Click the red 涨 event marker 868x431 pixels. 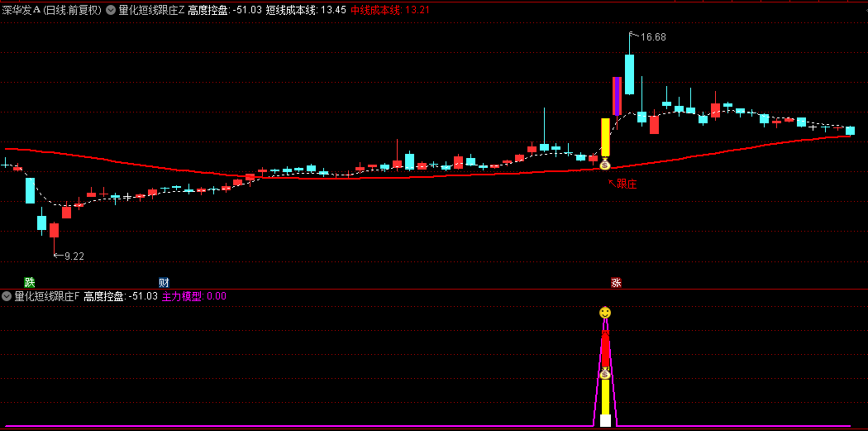pos(616,283)
